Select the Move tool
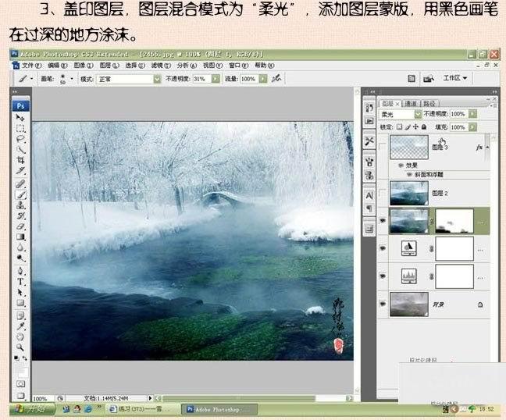 click(20, 118)
